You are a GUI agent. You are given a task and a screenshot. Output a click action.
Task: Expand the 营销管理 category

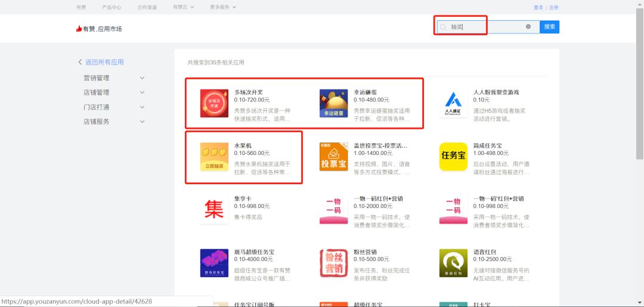click(x=142, y=78)
